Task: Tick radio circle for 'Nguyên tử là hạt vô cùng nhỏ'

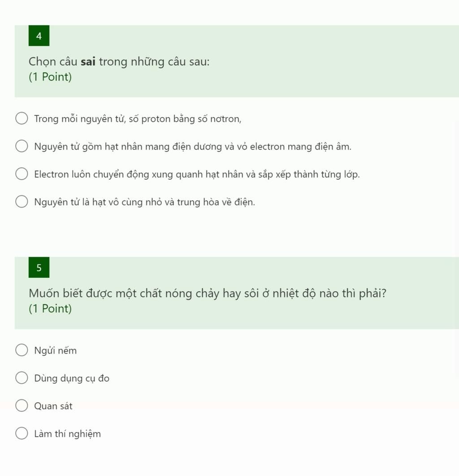Action: pos(22,202)
